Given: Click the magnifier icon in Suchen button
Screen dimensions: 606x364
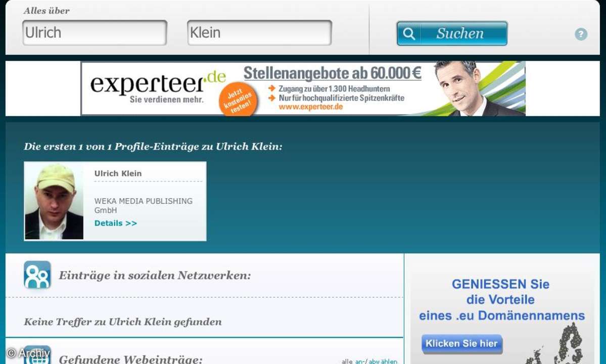Looking at the screenshot, I should pos(409,33).
